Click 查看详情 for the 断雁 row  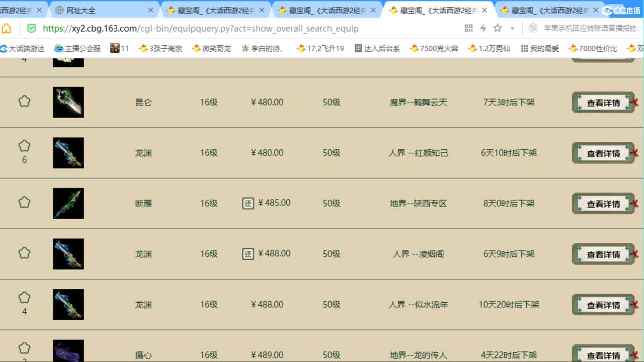pyautogui.click(x=603, y=204)
